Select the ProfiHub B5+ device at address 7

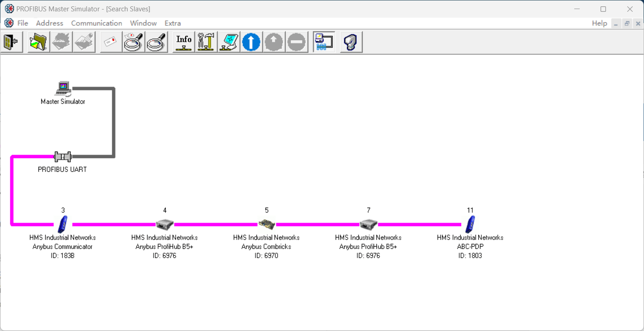(x=369, y=224)
